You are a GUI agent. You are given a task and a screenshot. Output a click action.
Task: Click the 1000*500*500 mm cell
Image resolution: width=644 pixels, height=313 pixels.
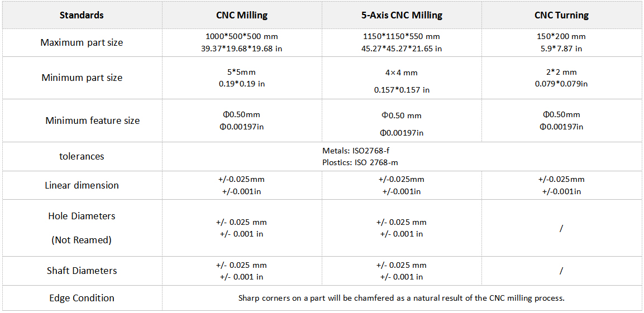[x=242, y=36]
